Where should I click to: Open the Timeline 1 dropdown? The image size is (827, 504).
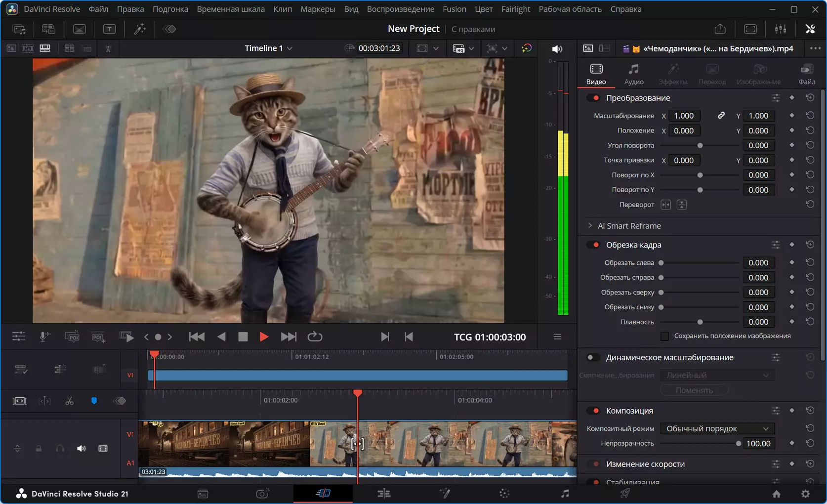269,48
